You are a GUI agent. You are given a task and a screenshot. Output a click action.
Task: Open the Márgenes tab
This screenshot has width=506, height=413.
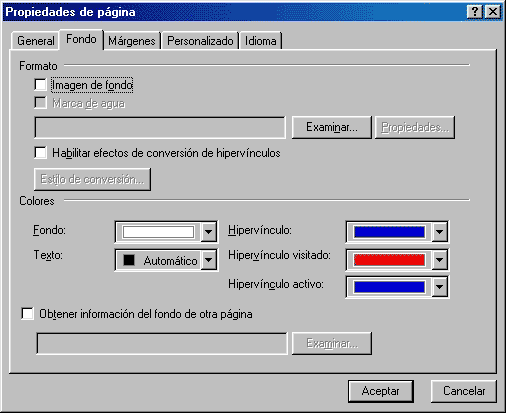click(x=132, y=41)
